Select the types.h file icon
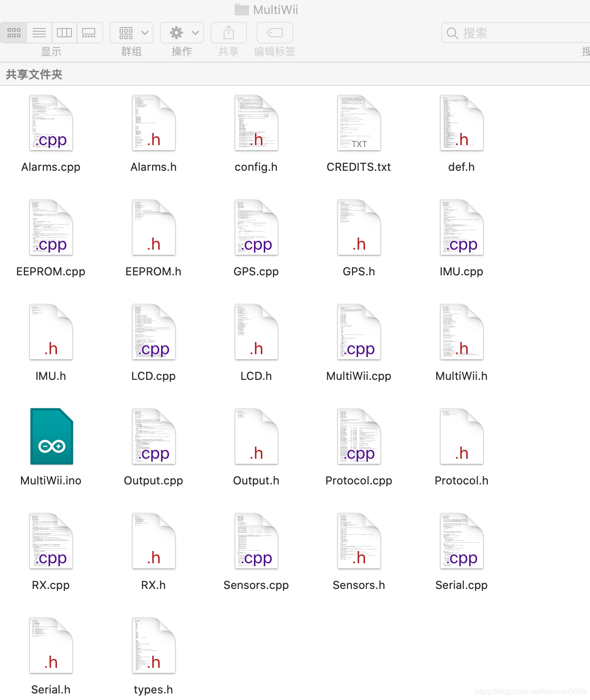The width and height of the screenshot is (590, 700). [154, 645]
